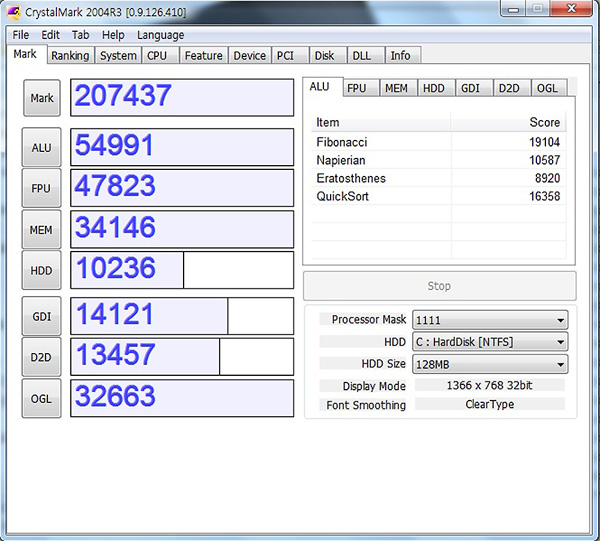This screenshot has width=600, height=541.
Task: Switch to the Ranking tab
Action: coord(70,55)
